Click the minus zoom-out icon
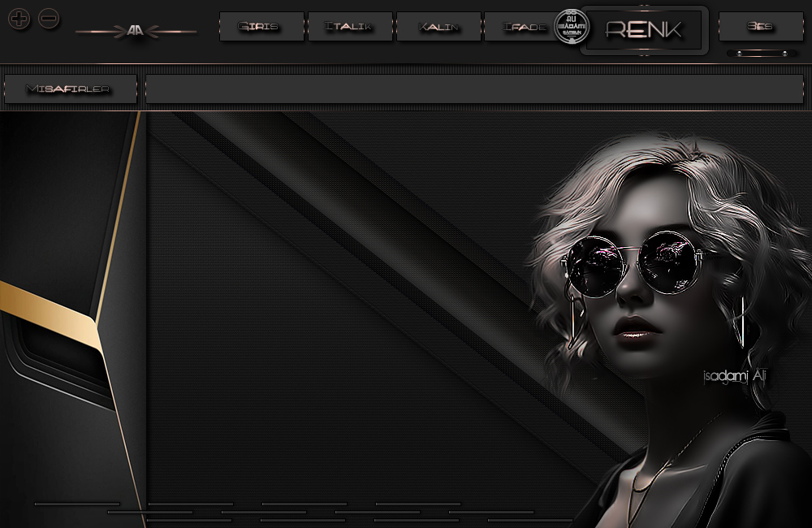812x528 pixels. pos(49,19)
